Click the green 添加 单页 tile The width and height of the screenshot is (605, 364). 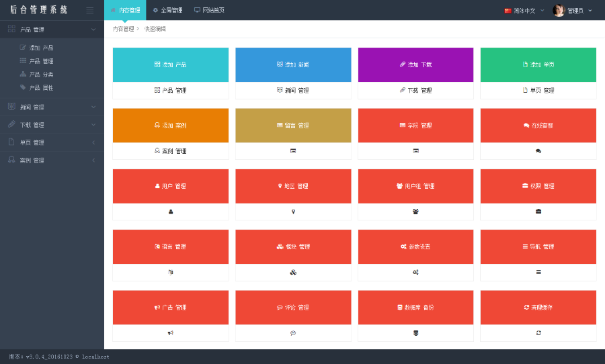[x=538, y=64]
